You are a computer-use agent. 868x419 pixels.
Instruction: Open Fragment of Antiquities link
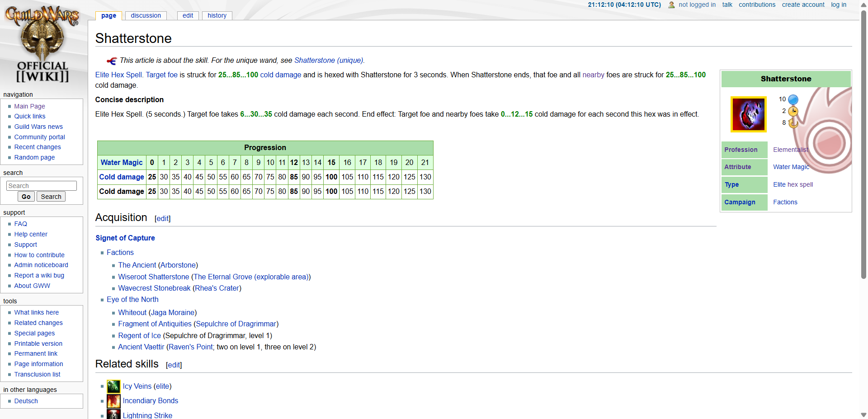(x=155, y=324)
